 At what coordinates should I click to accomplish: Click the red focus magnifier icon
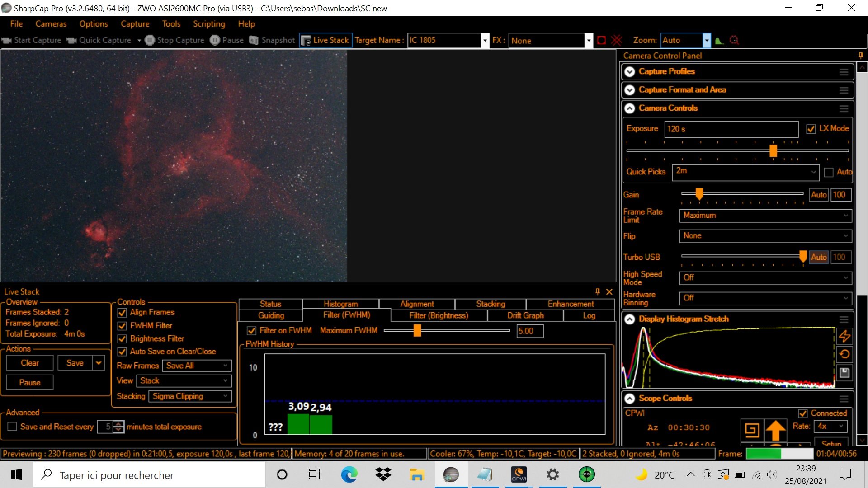[734, 41]
